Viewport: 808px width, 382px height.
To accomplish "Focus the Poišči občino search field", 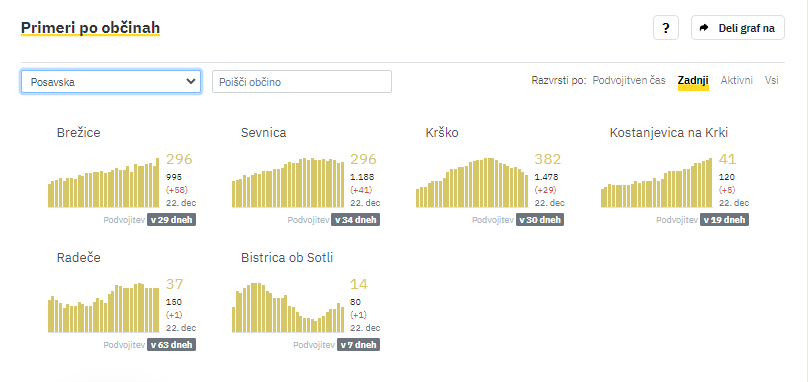I will tap(302, 81).
